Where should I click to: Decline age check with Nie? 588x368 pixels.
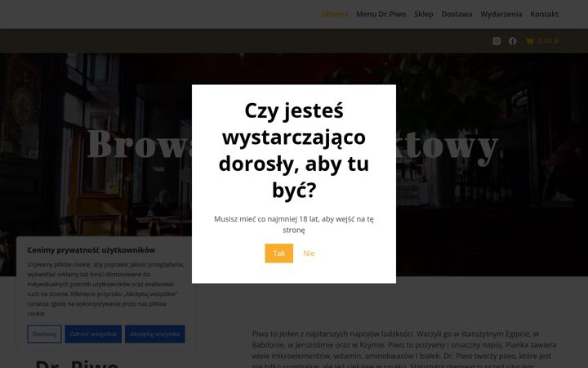[x=309, y=254]
